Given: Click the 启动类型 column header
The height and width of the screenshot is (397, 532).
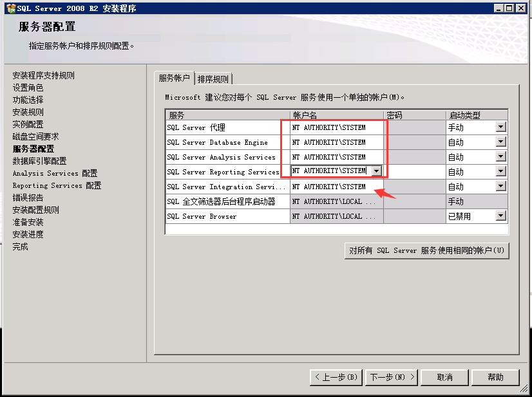Looking at the screenshot, I should 477,115.
